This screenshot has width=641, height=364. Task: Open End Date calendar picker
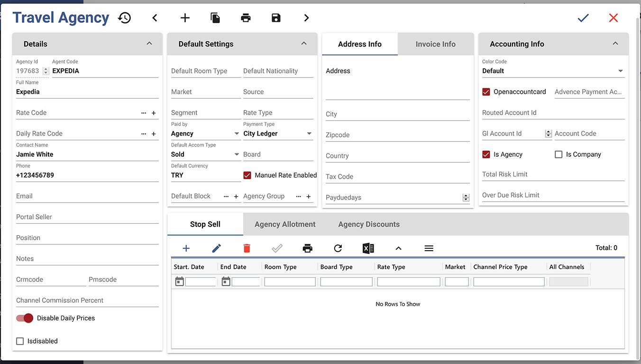click(226, 282)
